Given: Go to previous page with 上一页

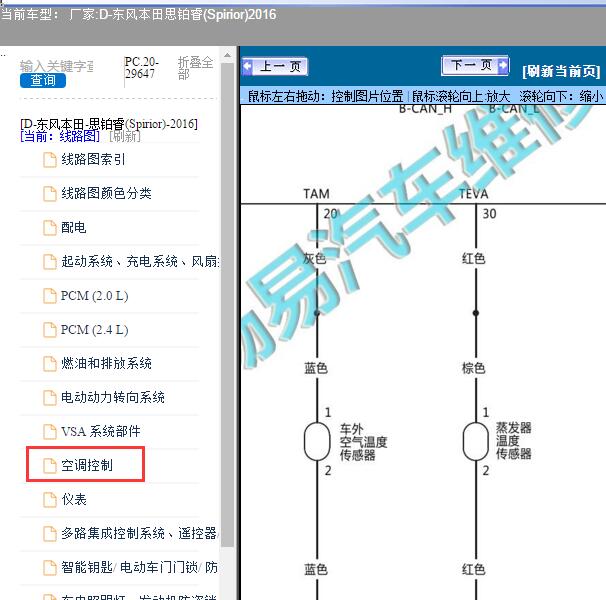Looking at the screenshot, I should click(x=275, y=66).
